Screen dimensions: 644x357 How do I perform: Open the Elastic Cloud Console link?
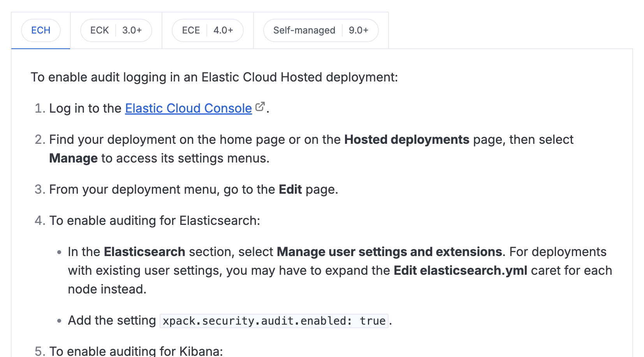click(188, 108)
